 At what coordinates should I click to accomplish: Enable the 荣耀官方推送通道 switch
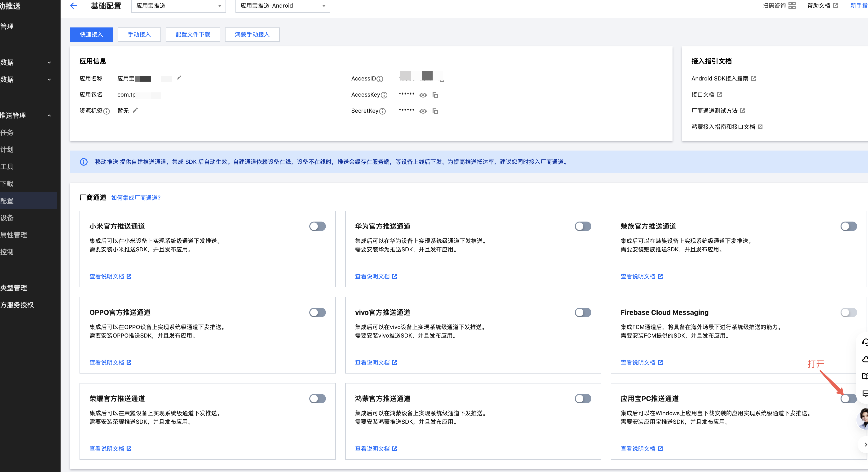(317, 399)
